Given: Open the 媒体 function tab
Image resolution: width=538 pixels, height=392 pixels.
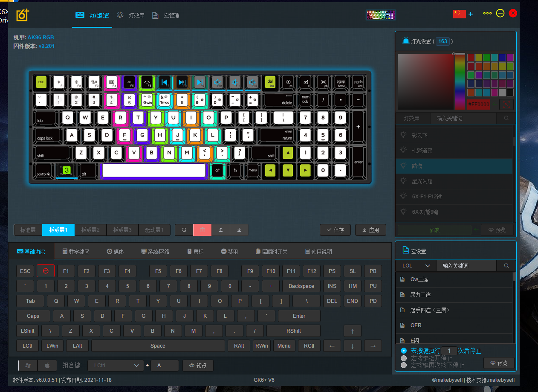Looking at the screenshot, I should coord(115,252).
